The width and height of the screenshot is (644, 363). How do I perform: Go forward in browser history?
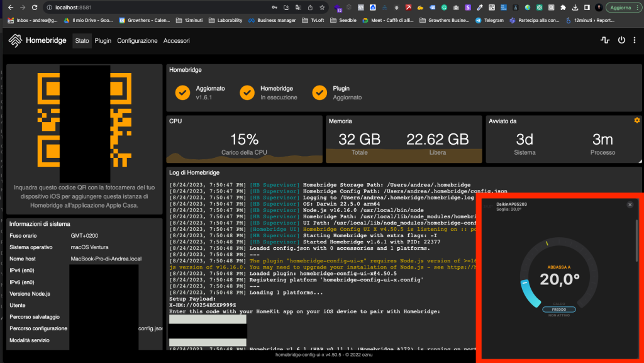point(23,8)
